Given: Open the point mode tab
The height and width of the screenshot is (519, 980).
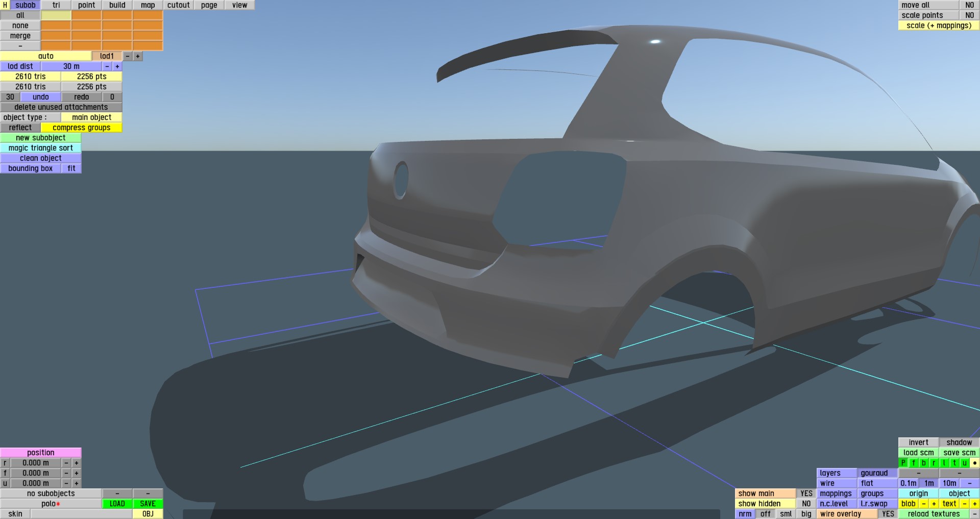Looking at the screenshot, I should tap(87, 5).
